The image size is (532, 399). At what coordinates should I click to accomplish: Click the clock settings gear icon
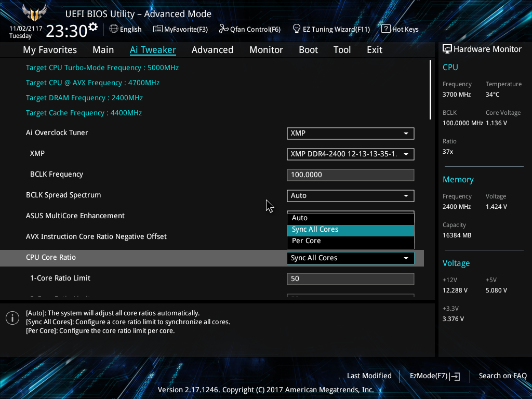tap(93, 26)
